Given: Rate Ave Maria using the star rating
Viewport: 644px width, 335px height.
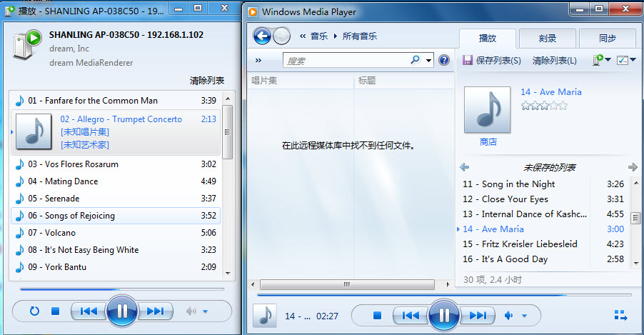Looking at the screenshot, I should (x=544, y=106).
